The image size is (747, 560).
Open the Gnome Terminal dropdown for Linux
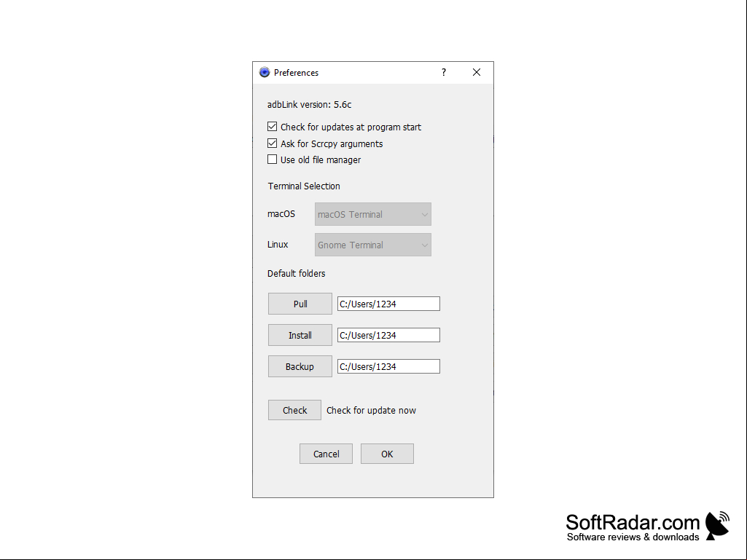(373, 245)
